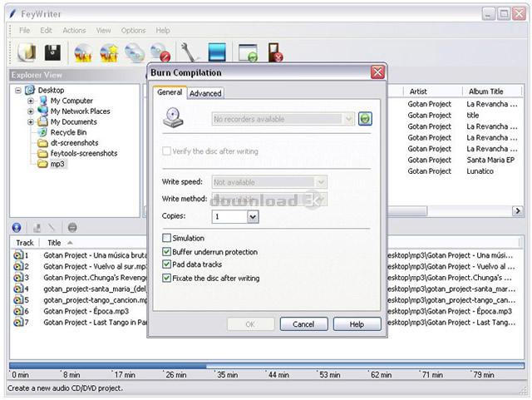The height and width of the screenshot is (400, 532).
Task: Select the mp3 folder in tree
Action: [x=57, y=164]
